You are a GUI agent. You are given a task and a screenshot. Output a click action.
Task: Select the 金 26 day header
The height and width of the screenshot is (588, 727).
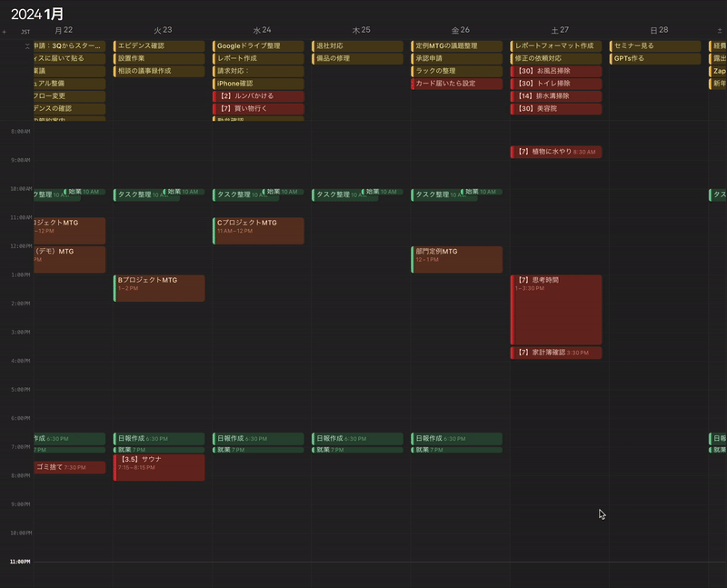click(461, 30)
